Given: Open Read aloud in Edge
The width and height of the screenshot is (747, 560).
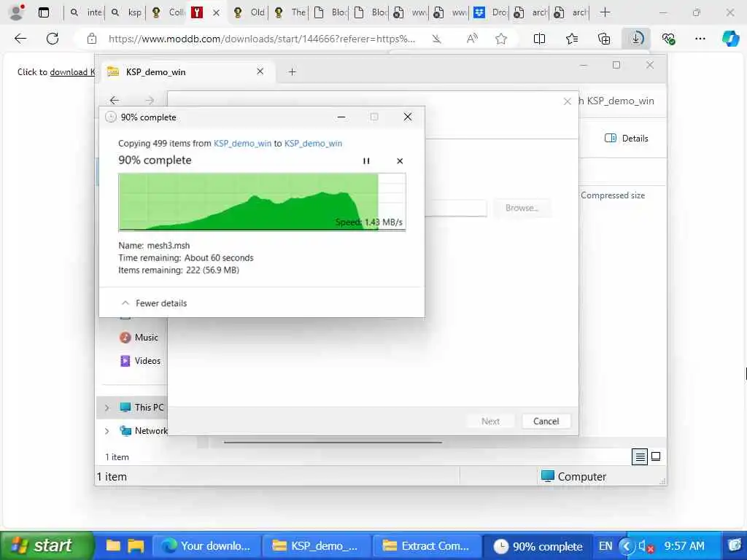Looking at the screenshot, I should pos(472,39).
